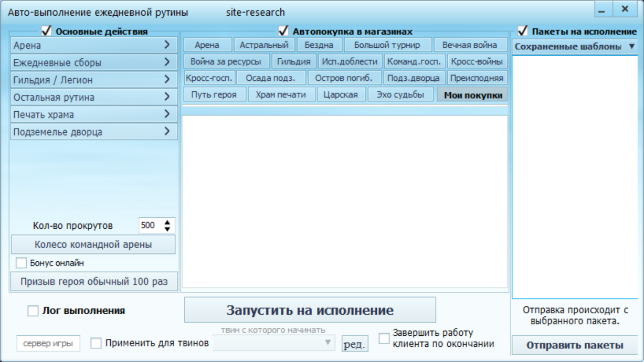Viewport: 644px width, 362px height.
Task: Expand the Ежедневные сборы section
Action: tap(94, 62)
